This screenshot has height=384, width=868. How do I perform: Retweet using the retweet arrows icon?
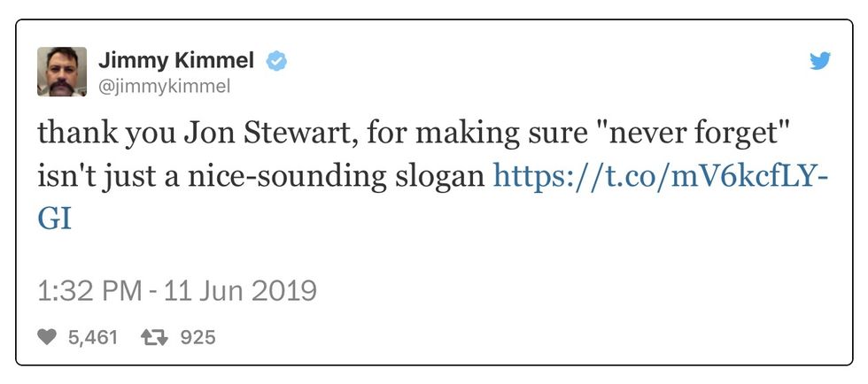click(x=155, y=337)
